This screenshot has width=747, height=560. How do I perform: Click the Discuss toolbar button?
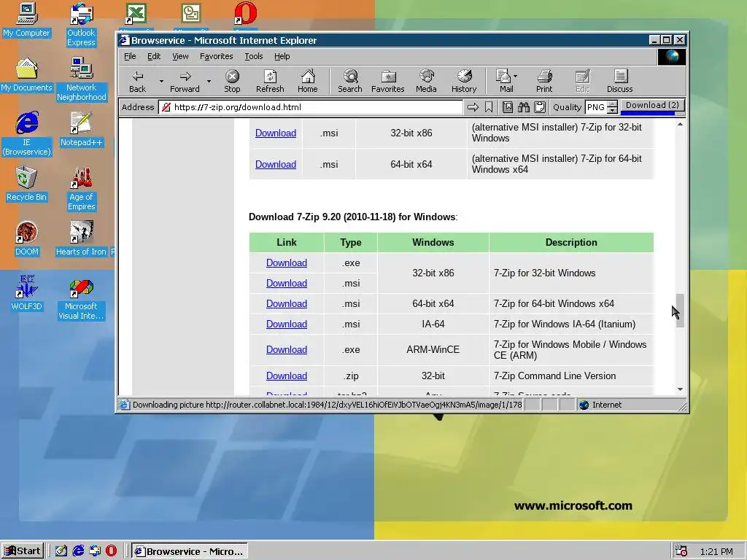click(620, 82)
